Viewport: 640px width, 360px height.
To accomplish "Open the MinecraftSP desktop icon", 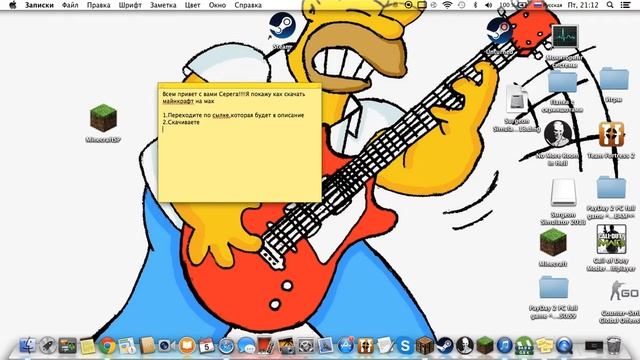I will pyautogui.click(x=103, y=118).
